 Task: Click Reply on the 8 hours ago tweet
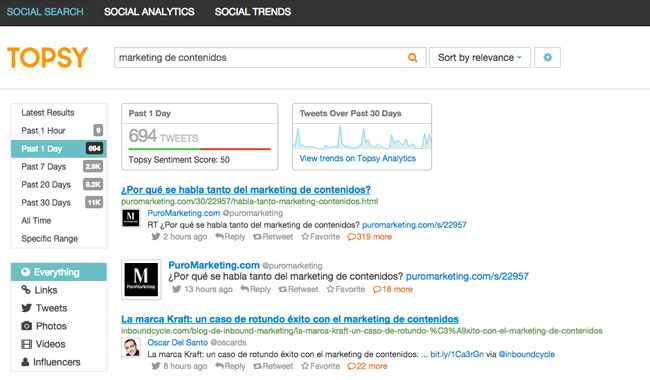(x=230, y=366)
